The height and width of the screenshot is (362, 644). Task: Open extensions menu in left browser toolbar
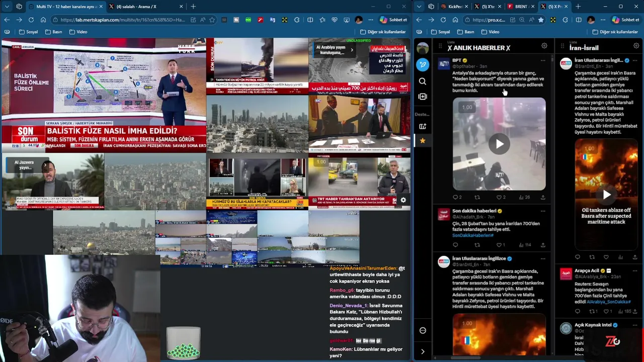(x=297, y=20)
